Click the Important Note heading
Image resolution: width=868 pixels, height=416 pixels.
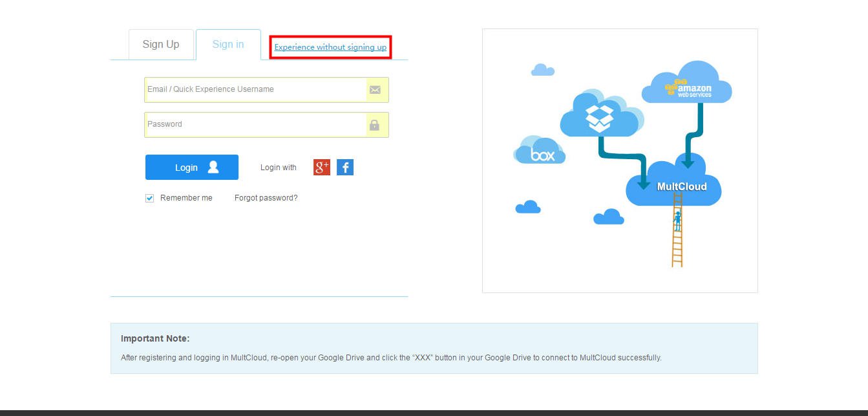pos(155,338)
